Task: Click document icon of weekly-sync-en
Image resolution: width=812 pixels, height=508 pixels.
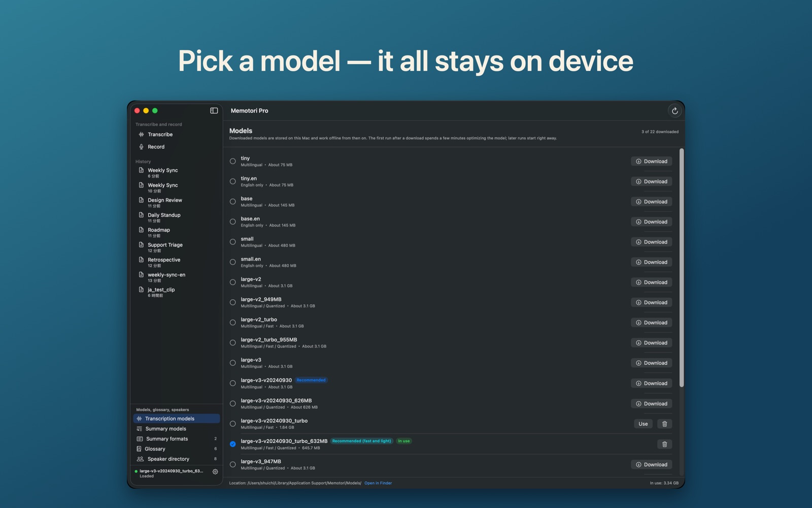Action: (x=141, y=275)
